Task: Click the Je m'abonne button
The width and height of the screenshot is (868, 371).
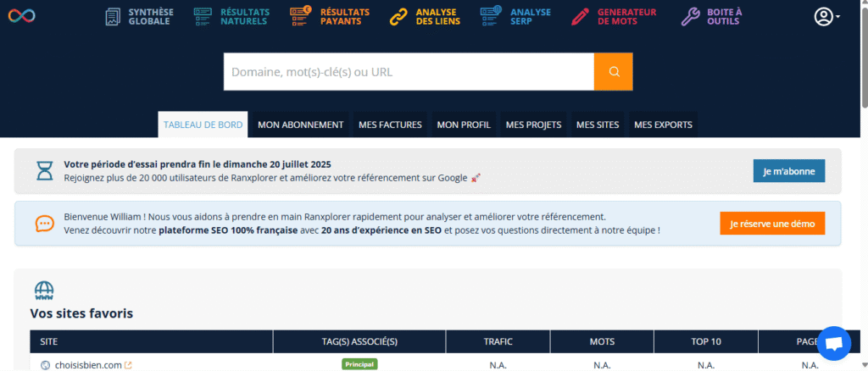Action: click(789, 171)
